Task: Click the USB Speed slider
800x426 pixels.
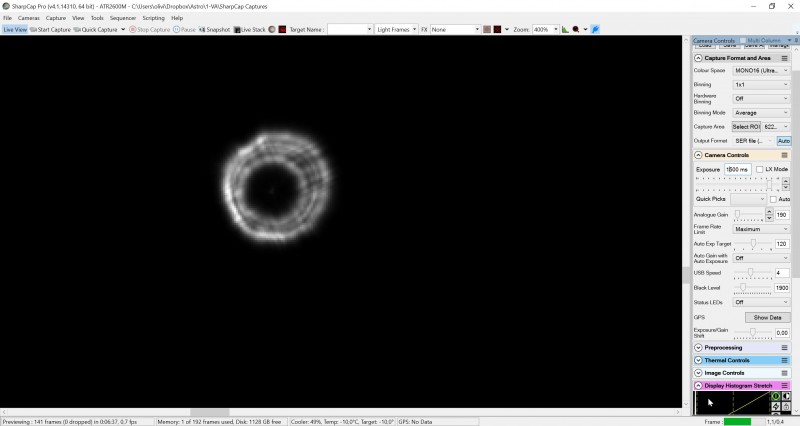Action: tap(753, 273)
